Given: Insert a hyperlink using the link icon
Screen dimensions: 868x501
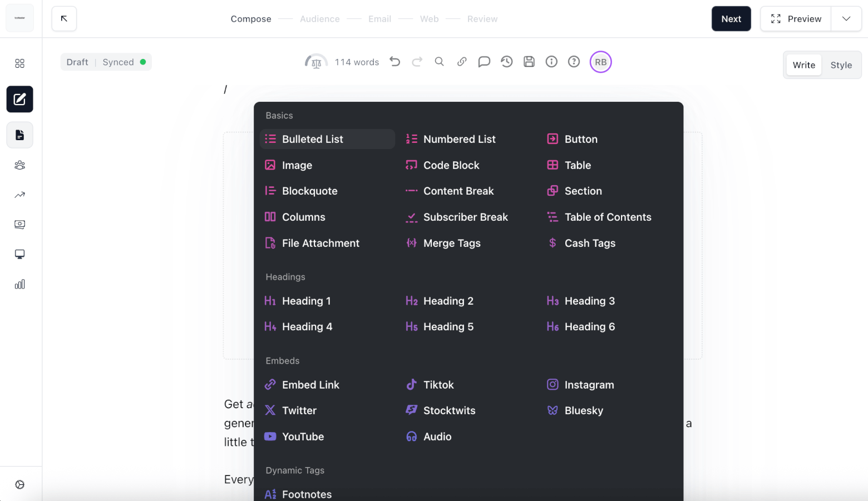Looking at the screenshot, I should pos(461,62).
